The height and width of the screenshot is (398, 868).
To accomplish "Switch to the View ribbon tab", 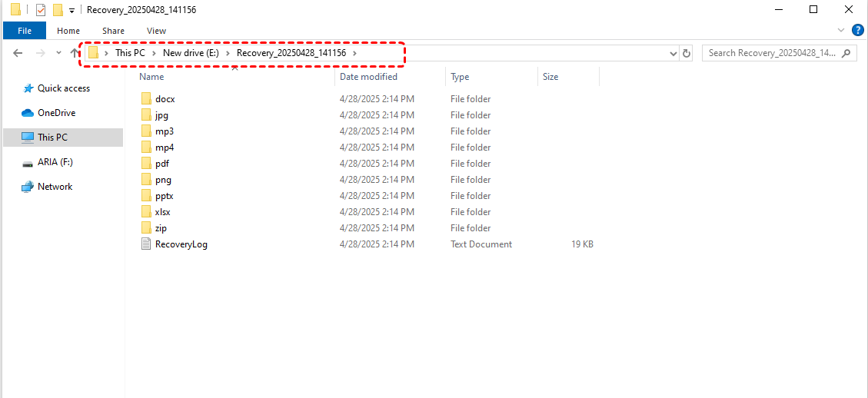I will click(x=157, y=31).
